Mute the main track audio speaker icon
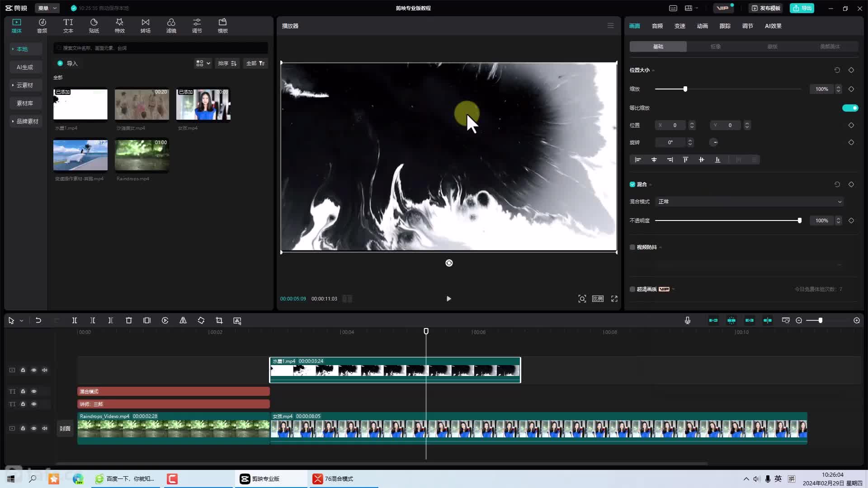The width and height of the screenshot is (868, 488). click(x=45, y=428)
